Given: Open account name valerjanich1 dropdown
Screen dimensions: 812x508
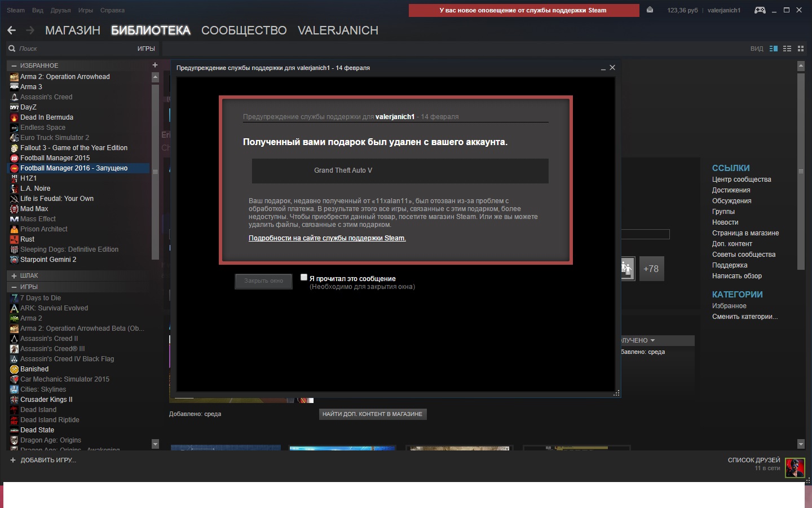Looking at the screenshot, I should [x=724, y=10].
